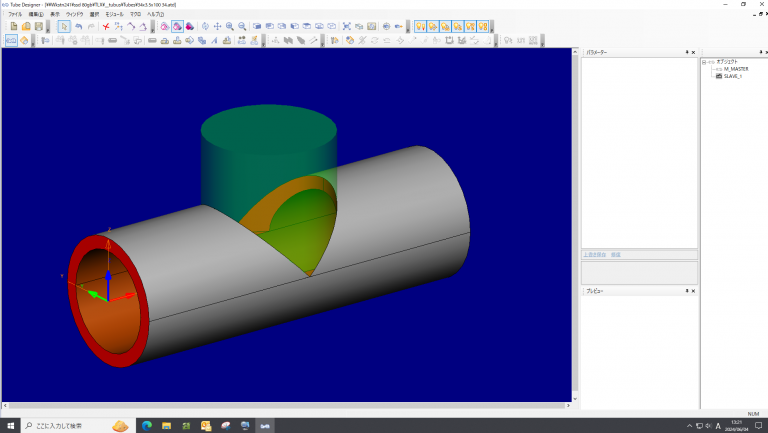Click the Undo arrow icon
This screenshot has height=433, width=768.
coord(78,26)
